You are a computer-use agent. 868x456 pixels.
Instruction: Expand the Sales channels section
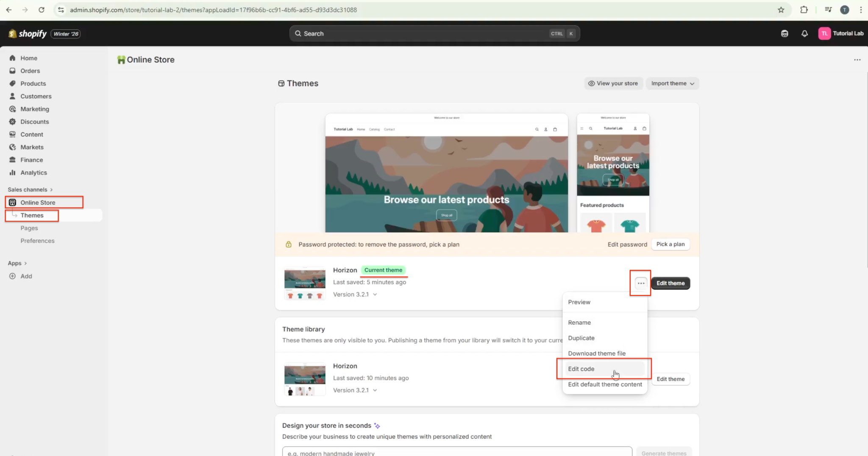coord(30,189)
